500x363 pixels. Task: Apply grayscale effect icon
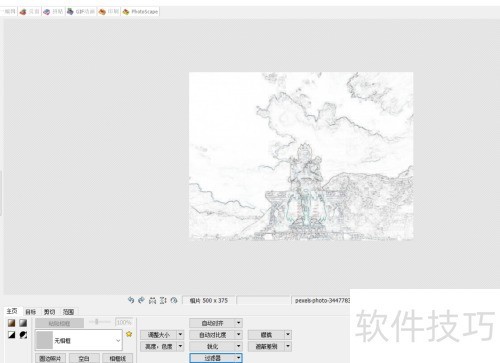(23, 323)
